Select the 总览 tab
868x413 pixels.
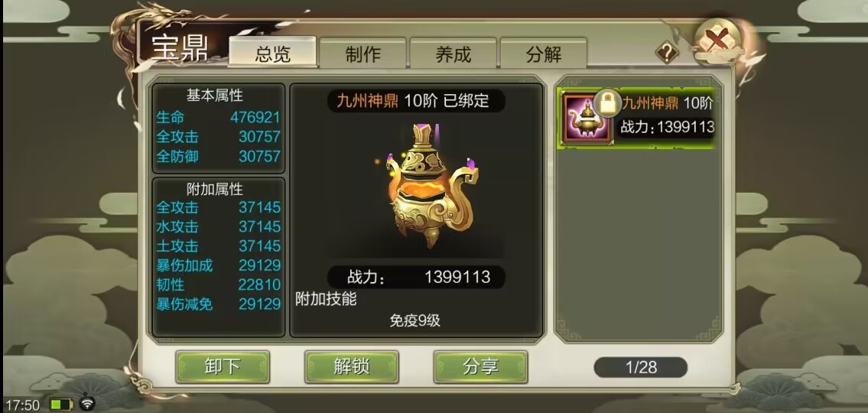(x=273, y=53)
